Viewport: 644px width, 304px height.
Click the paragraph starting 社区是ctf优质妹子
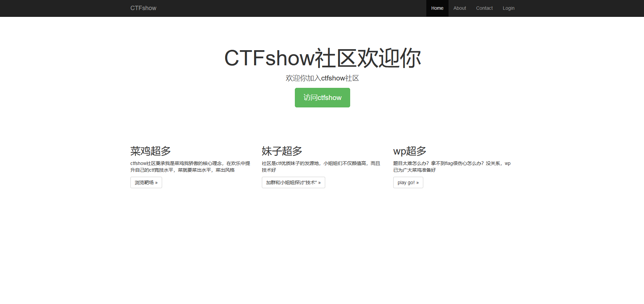pyautogui.click(x=321, y=167)
